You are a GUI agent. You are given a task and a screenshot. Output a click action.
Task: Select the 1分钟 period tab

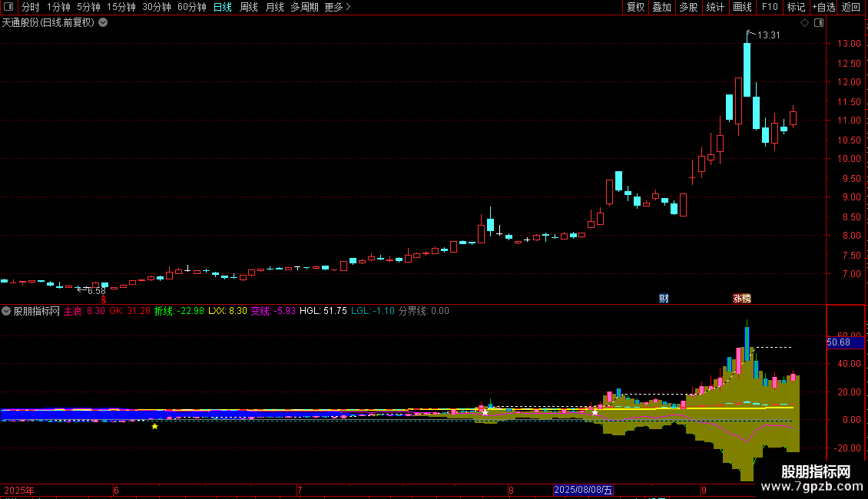pos(58,7)
